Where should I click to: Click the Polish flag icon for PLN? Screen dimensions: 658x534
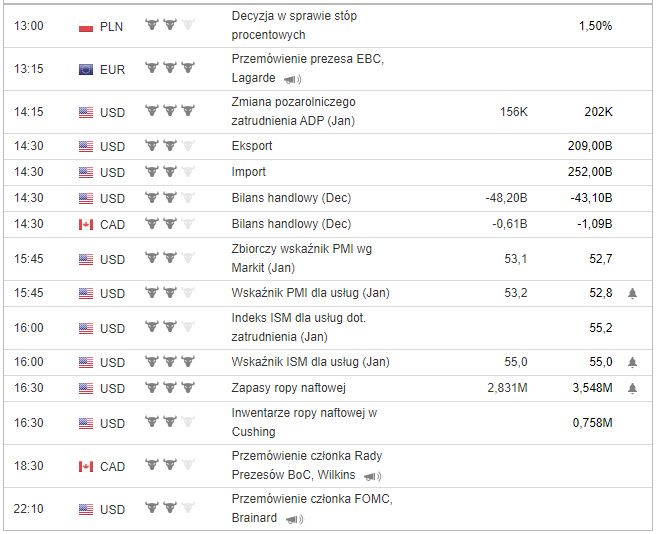[x=86, y=26]
